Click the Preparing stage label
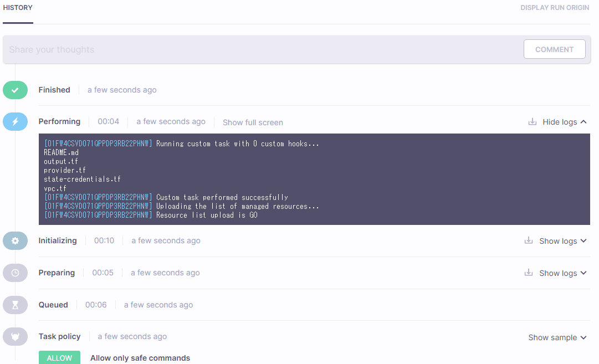The image size is (599, 364). [x=57, y=273]
